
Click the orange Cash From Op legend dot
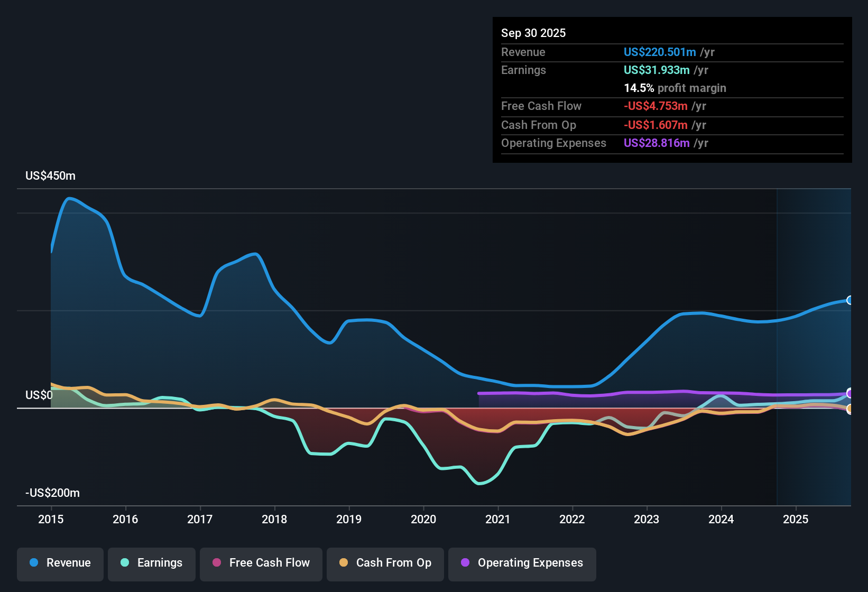point(344,563)
